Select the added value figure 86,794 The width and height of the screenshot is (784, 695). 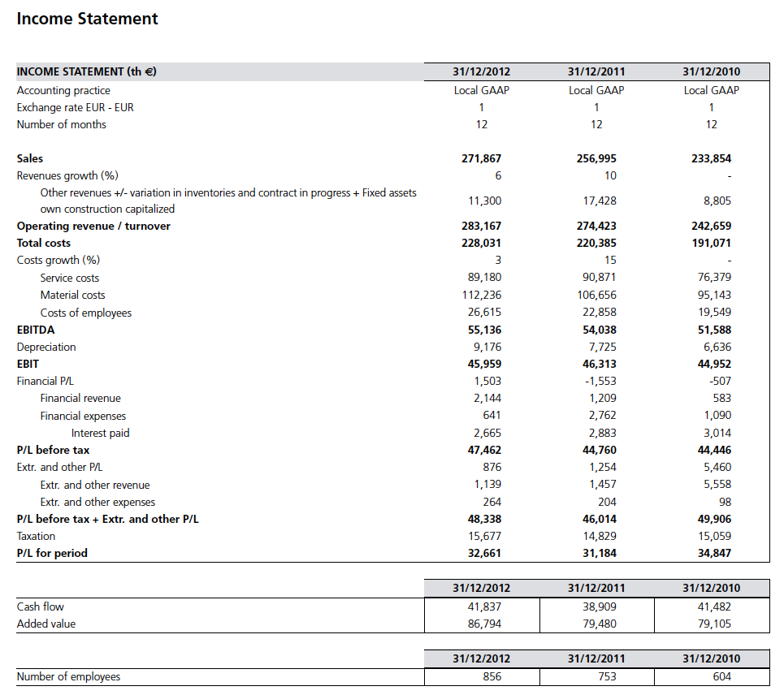tap(484, 624)
